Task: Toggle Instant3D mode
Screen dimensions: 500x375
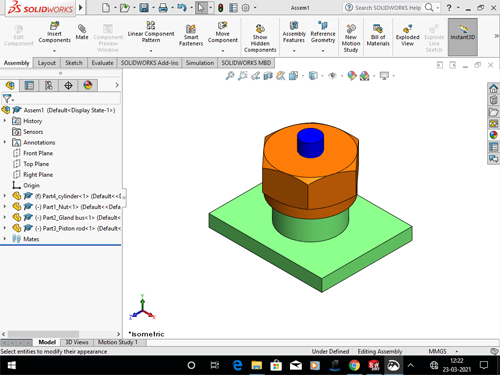Action: 463,37
